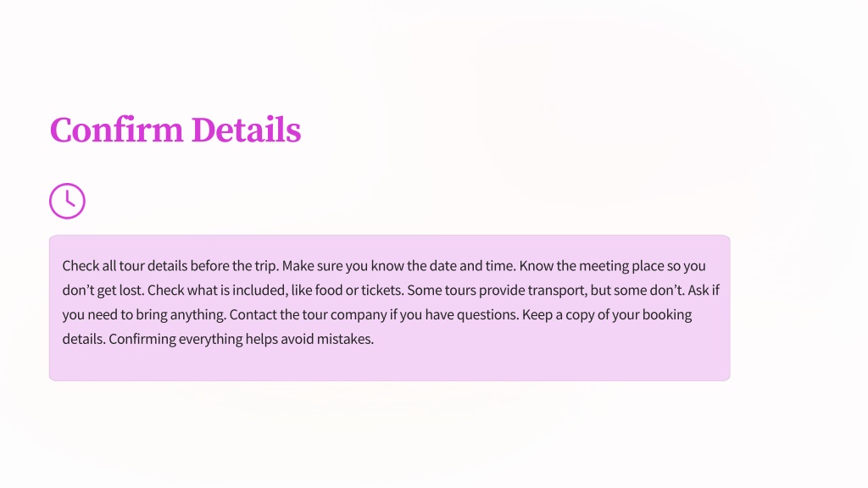Click the word "Confirm" in the title

click(116, 130)
